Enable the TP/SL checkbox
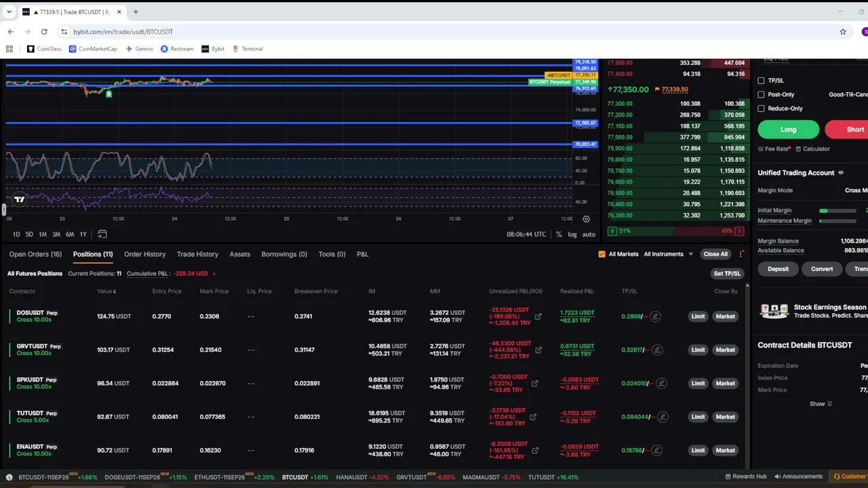Viewport: 868px width, 488px height. coord(761,81)
